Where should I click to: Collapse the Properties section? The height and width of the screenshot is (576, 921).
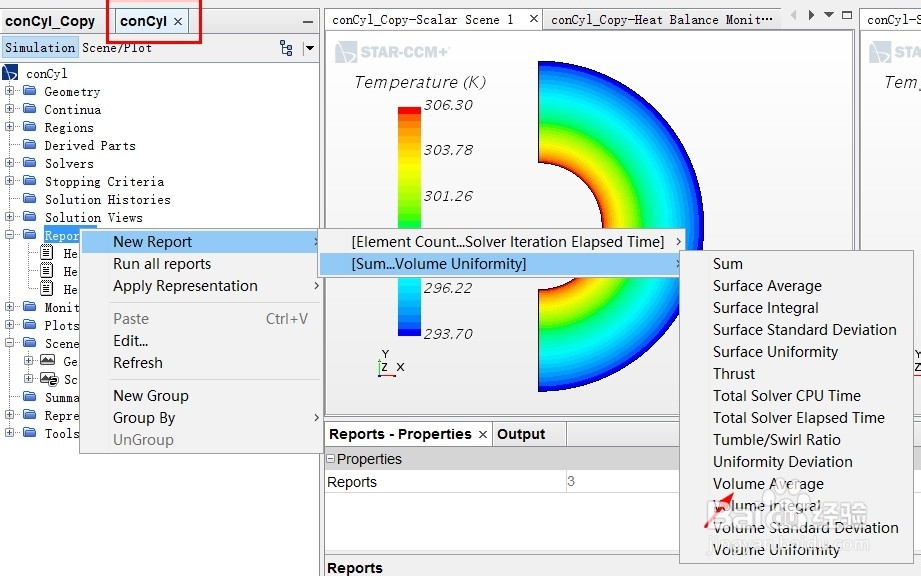[x=331, y=459]
